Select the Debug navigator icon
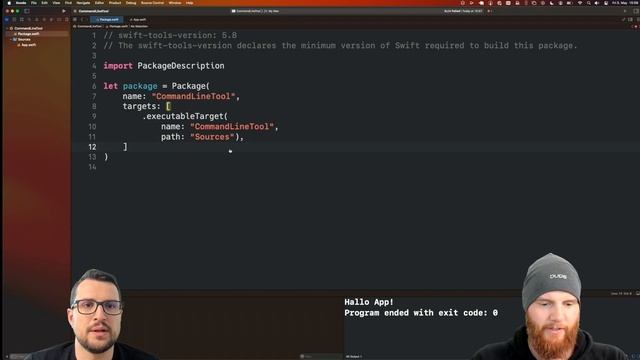640x360 pixels. coord(51,19)
